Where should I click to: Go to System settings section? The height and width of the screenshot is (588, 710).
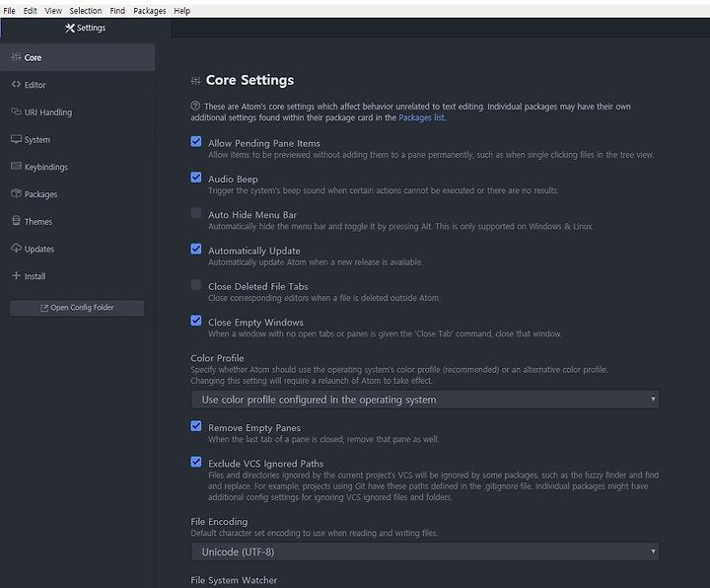78,139
